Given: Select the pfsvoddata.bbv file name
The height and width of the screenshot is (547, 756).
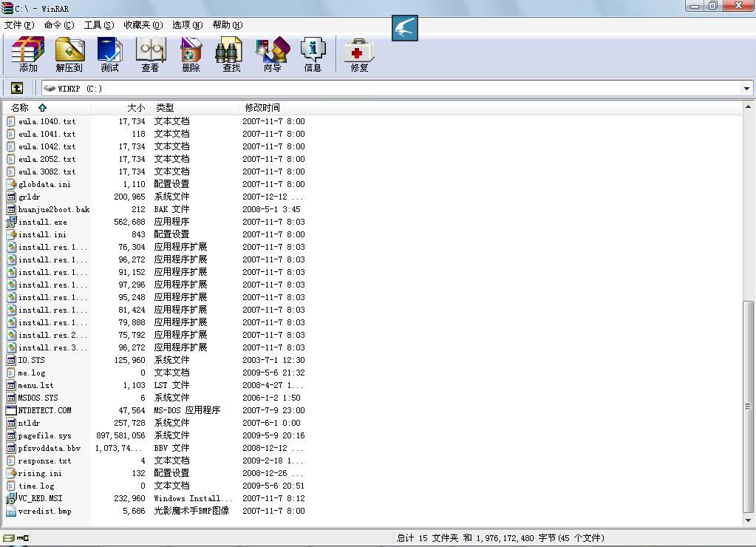Looking at the screenshot, I should pos(50,448).
